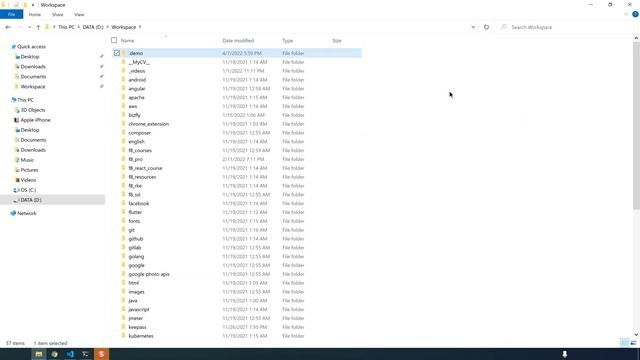Viewport: 640px width, 360px height.
Task: Click the microphone icon in taskbar
Action: (x=564, y=354)
